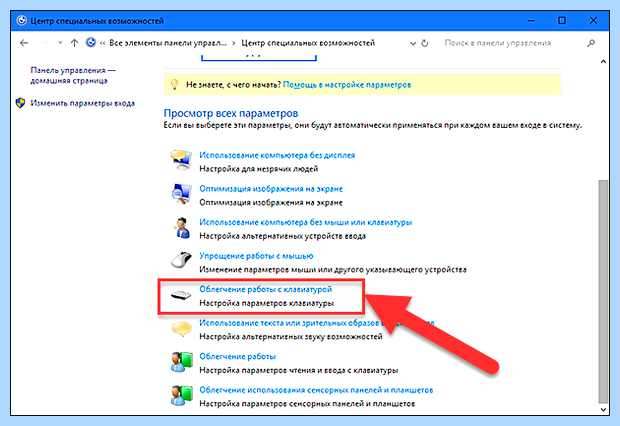The height and width of the screenshot is (426, 620).
Task: Click 'Настройка для незрячих людей' description text
Action: 259,169
